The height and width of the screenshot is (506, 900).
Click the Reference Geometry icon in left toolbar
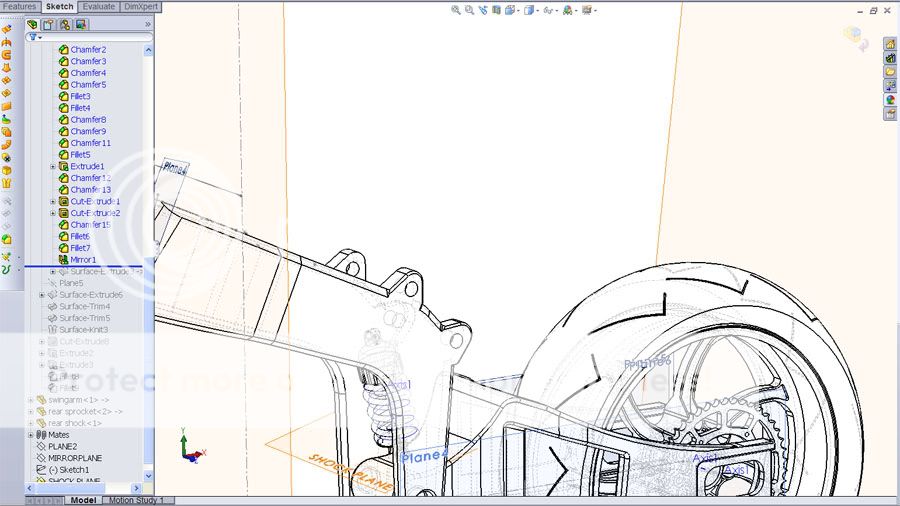tap(6, 256)
